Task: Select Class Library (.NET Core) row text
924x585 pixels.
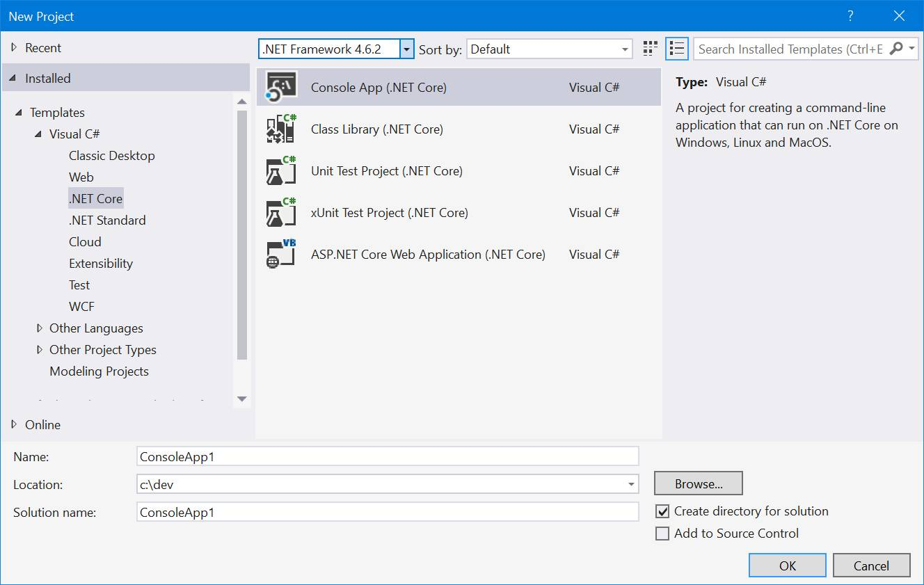Action: coord(377,129)
